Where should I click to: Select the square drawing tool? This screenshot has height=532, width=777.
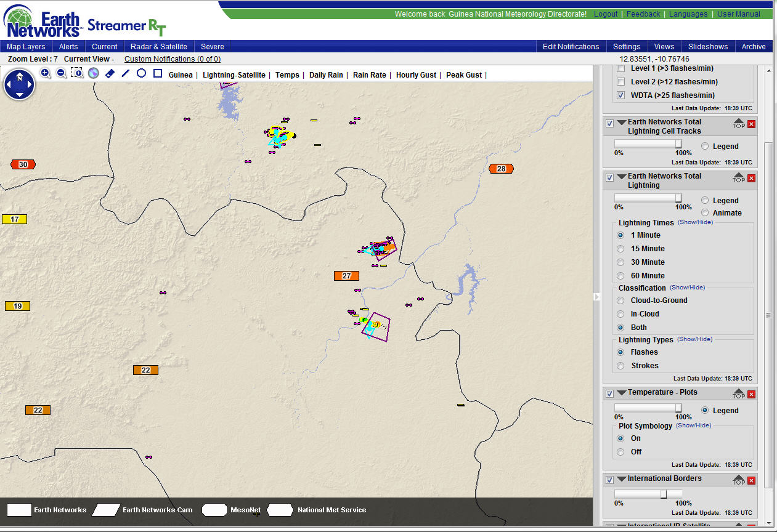tap(158, 73)
